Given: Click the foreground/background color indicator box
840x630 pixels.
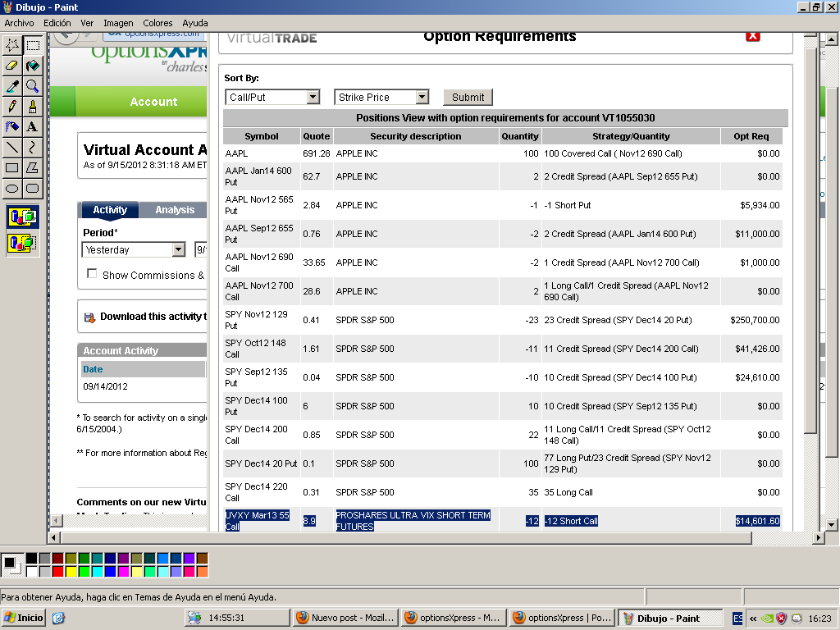Looking at the screenshot, I should click(x=11, y=565).
